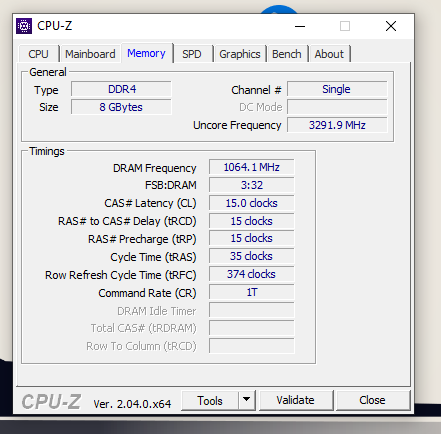This screenshot has width=441, height=434.
Task: Click the greyed-out Total CAS# (tRDRAM) label
Action: click(144, 329)
